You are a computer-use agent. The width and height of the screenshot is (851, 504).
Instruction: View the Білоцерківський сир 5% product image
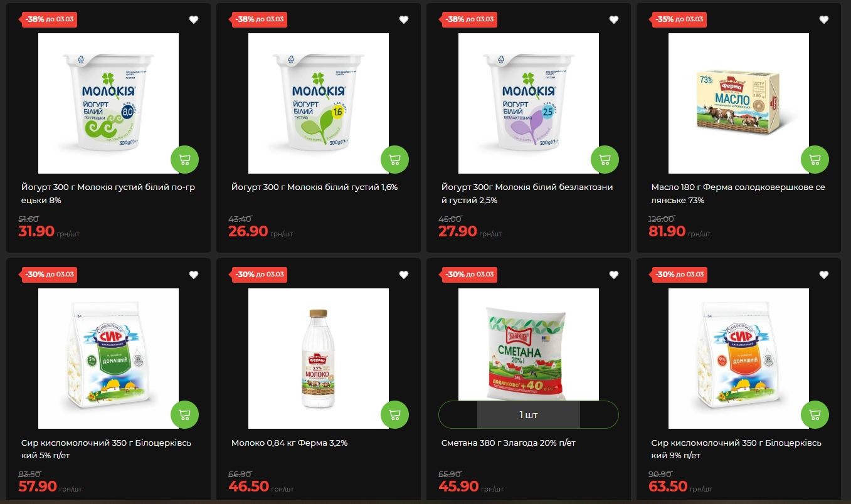(x=108, y=359)
